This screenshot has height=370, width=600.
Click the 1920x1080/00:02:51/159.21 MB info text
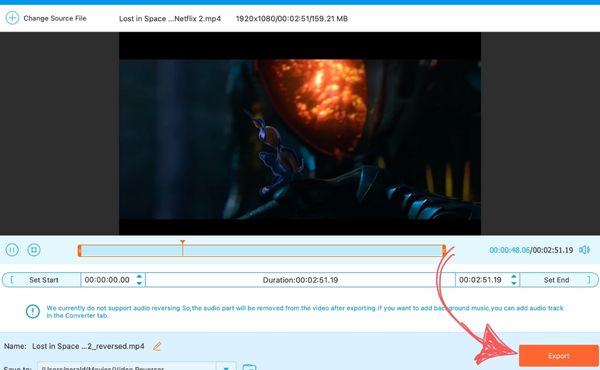pos(292,18)
